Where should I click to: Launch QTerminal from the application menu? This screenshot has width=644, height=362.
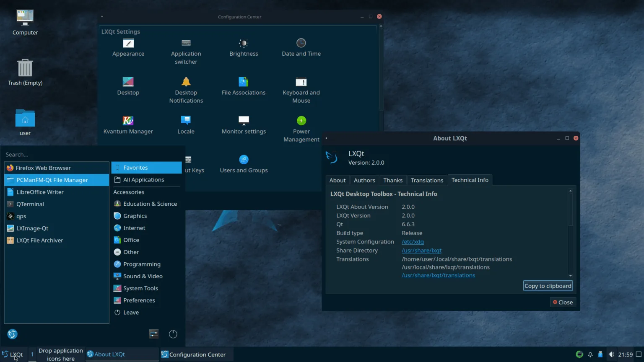pos(30,204)
